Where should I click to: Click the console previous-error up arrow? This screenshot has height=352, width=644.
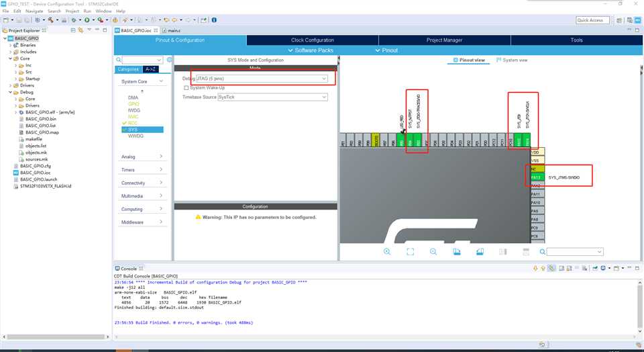pos(543,268)
